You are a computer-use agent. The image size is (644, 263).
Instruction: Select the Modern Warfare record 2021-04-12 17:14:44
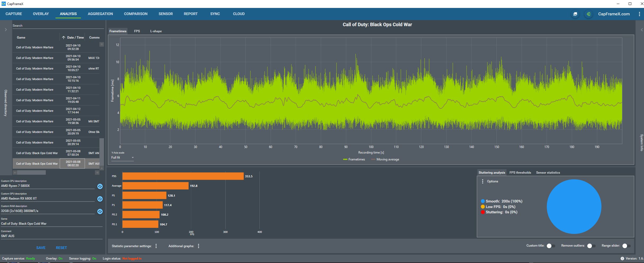click(56, 111)
